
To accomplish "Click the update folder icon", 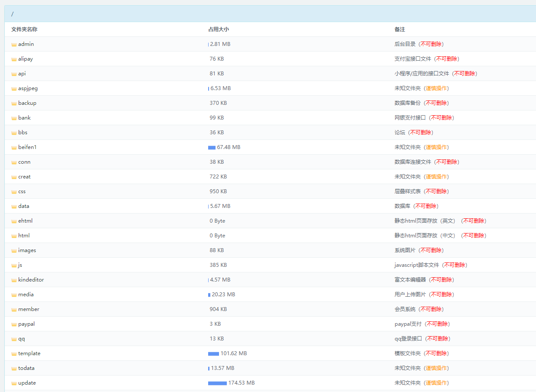I will [14, 383].
